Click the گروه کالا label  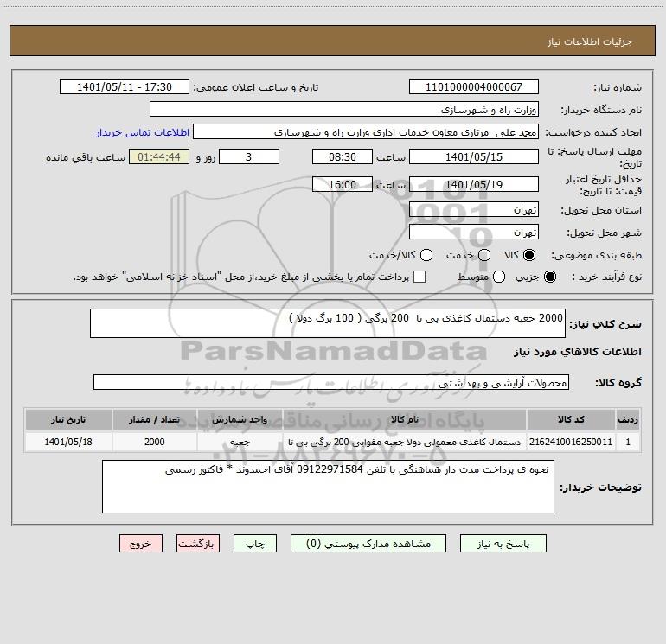618,383
